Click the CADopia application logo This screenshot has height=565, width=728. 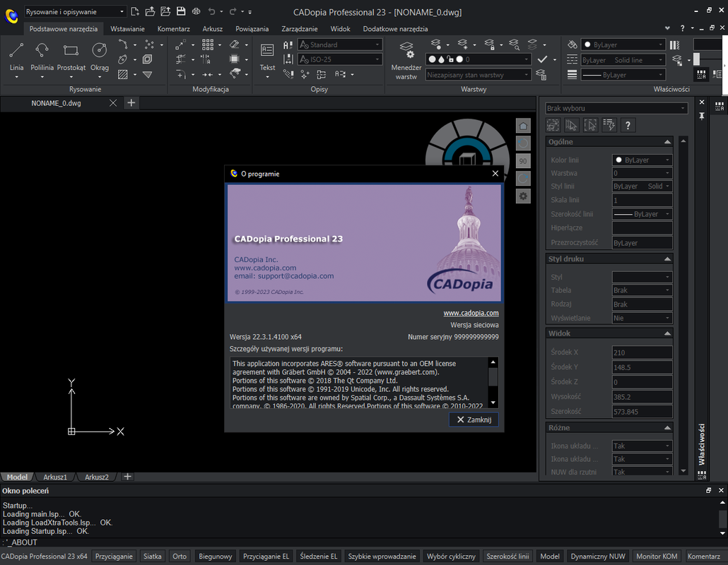11,16
